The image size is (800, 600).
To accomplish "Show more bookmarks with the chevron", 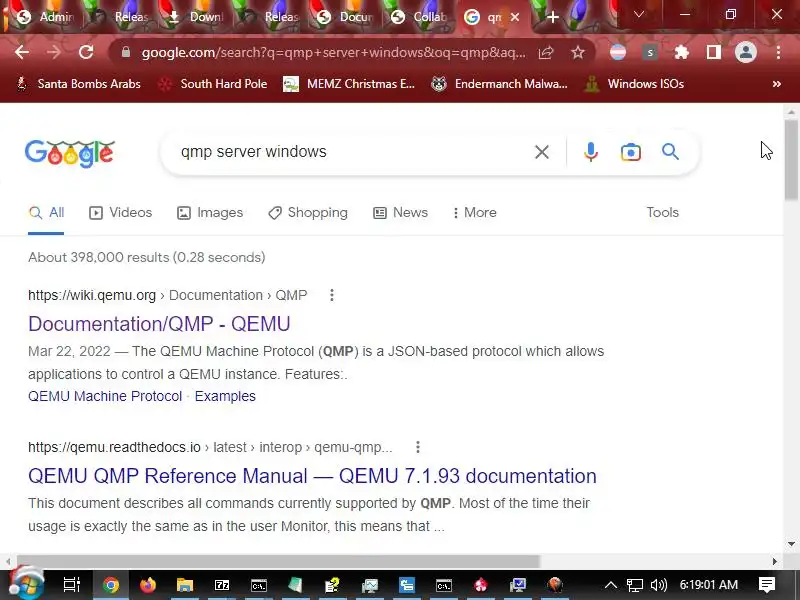I will click(777, 84).
